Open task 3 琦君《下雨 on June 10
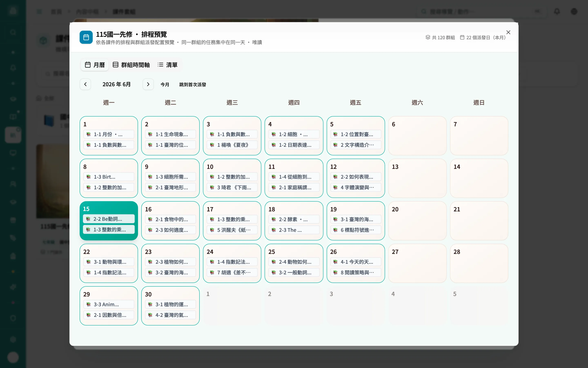The height and width of the screenshot is (368, 588). (232, 187)
